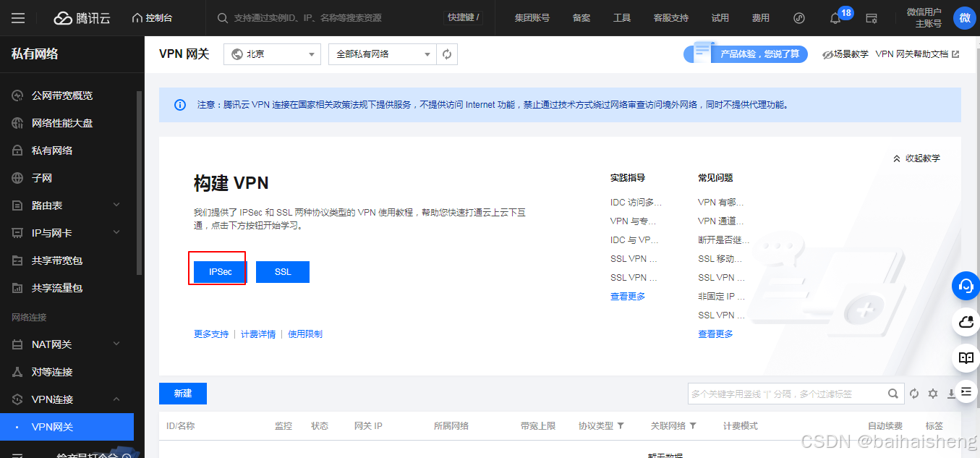Open the 费用 menu
This screenshot has height=458, width=980.
click(x=760, y=18)
